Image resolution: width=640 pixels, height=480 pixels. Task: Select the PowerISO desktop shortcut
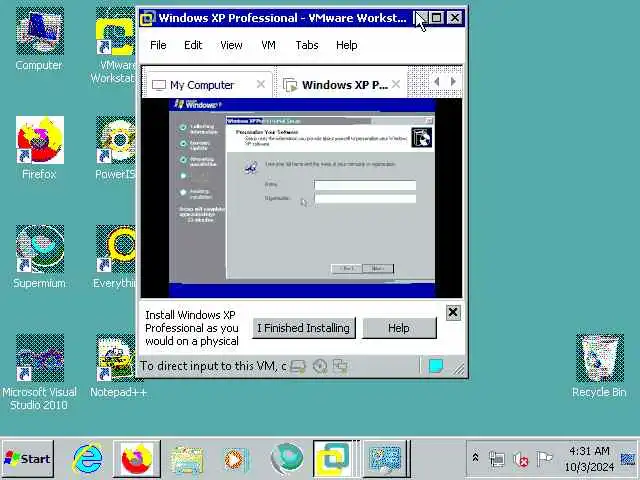tap(116, 149)
